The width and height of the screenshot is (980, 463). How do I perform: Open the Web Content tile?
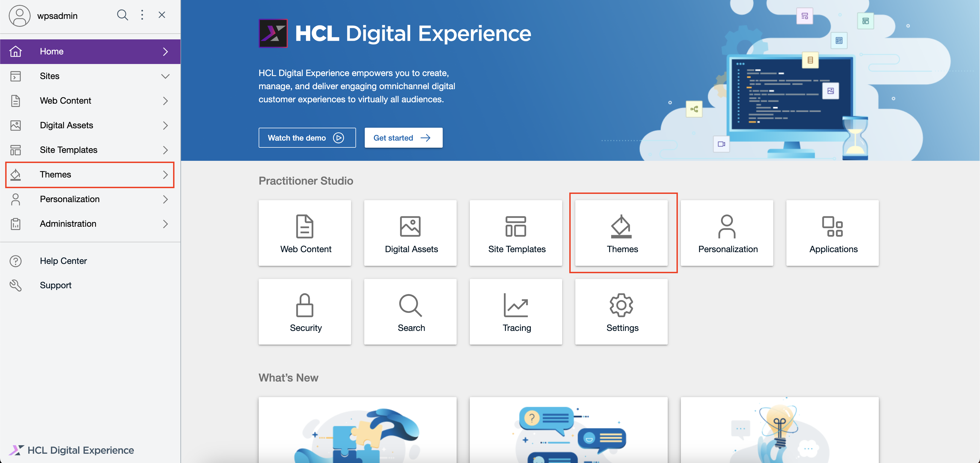point(305,233)
